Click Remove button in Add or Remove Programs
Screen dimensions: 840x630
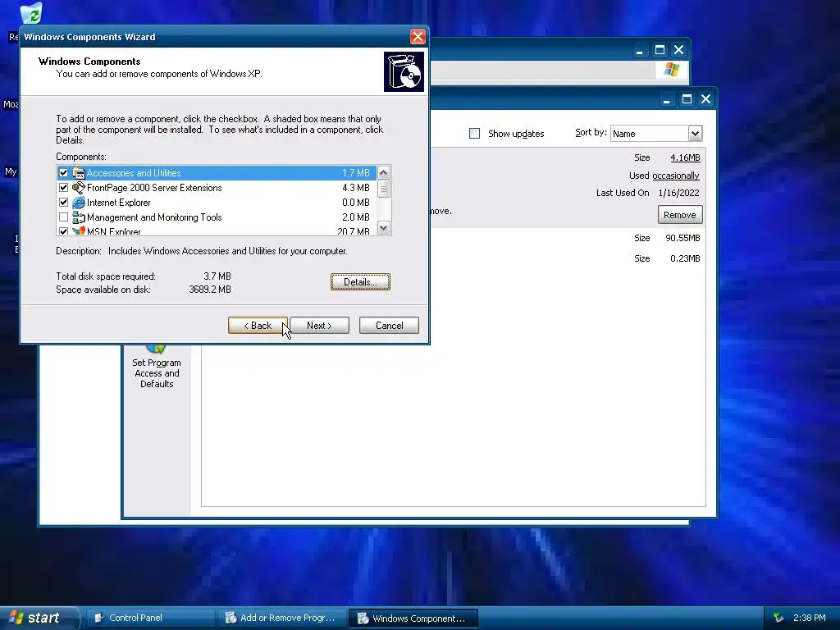680,215
